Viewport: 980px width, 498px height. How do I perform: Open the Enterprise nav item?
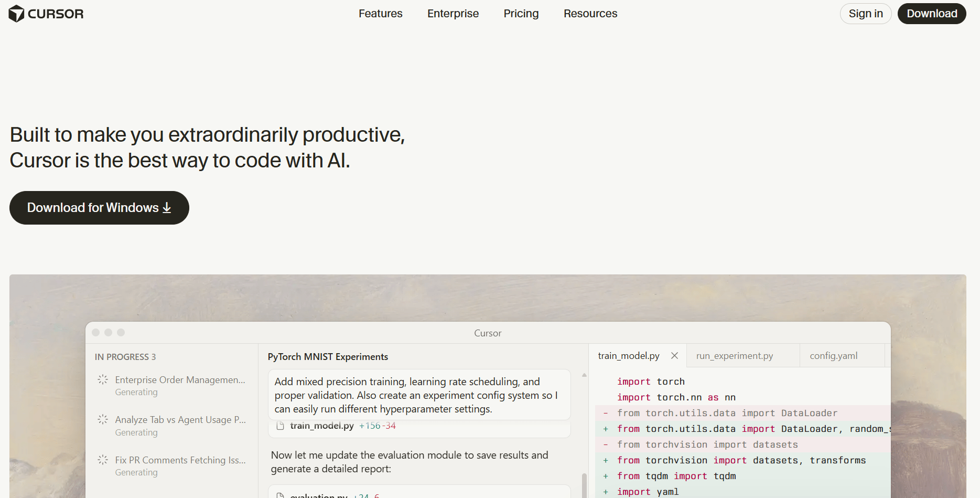pyautogui.click(x=453, y=14)
